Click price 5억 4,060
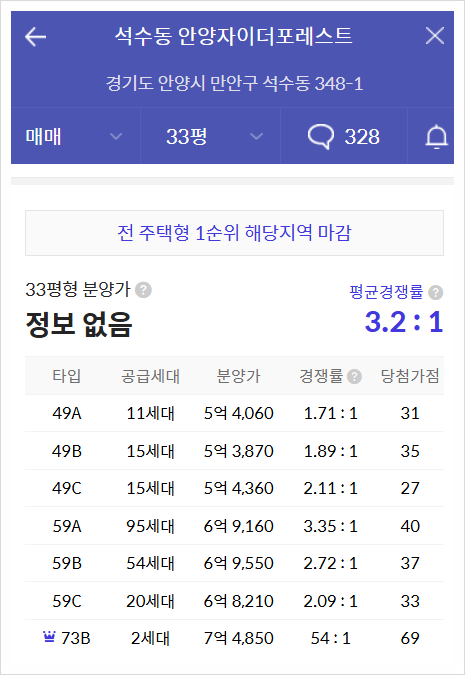Image resolution: width=465 pixels, height=675 pixels. (x=239, y=413)
